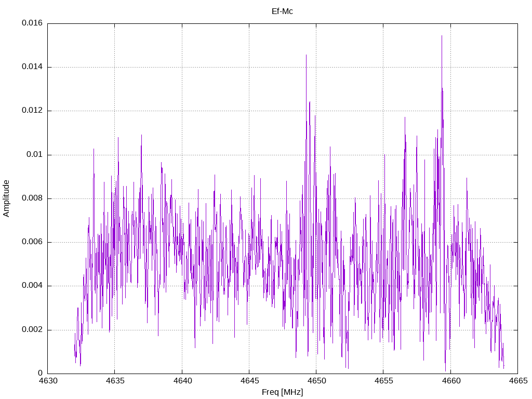Click the y-axis tick 0 at the origin
The height and width of the screenshot is (399, 532).
pyautogui.click(x=41, y=374)
